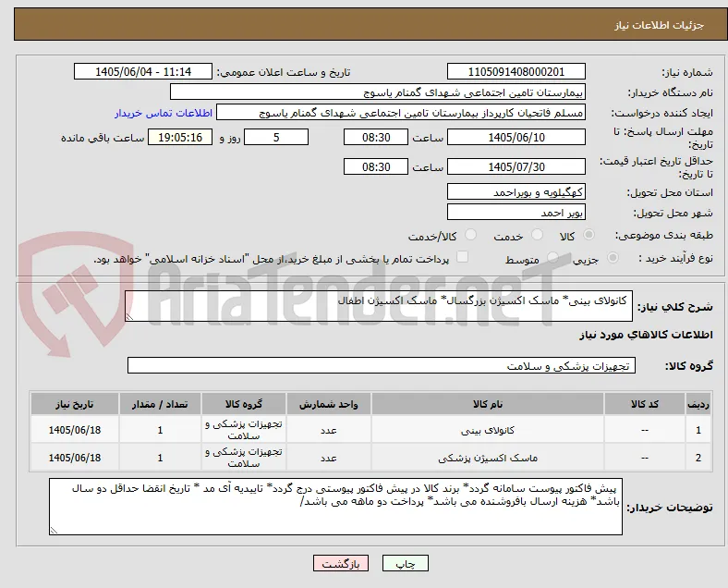728x588 pixels.
Task: Click the نام کالا column header
Action: click(488, 404)
